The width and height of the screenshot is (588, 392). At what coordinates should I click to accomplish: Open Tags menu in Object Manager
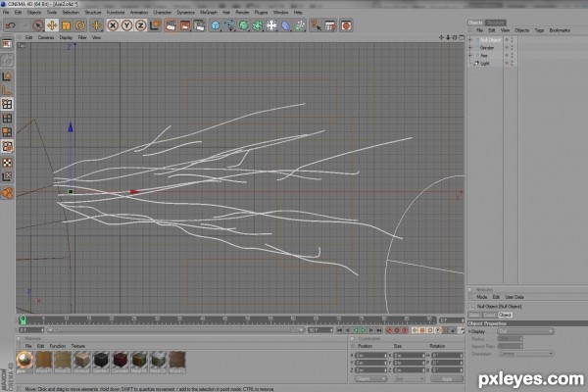click(539, 30)
